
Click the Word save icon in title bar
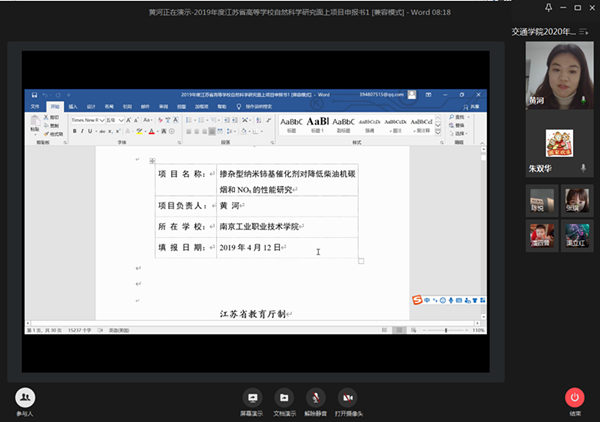[x=33, y=94]
